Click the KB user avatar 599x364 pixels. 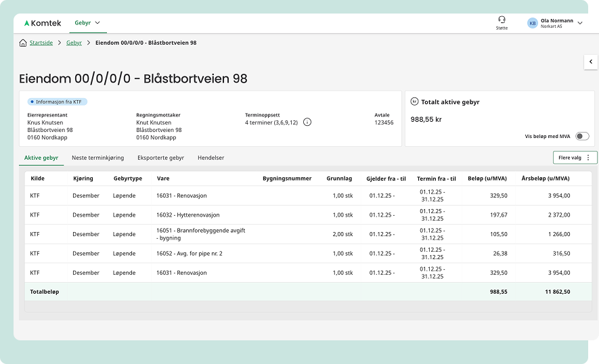coord(532,23)
